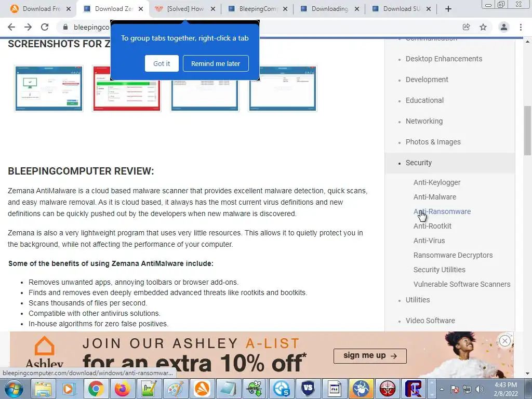Click the site padlock icon in address bar

pos(65,27)
